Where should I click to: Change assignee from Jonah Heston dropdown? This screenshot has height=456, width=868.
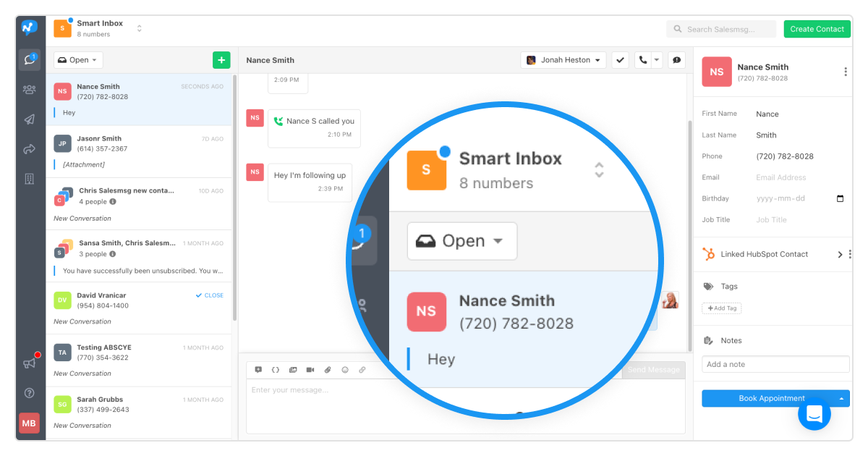point(563,60)
